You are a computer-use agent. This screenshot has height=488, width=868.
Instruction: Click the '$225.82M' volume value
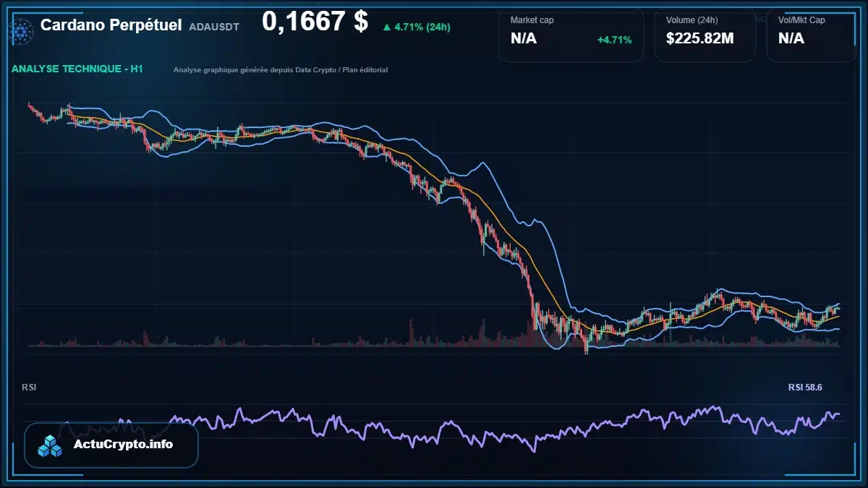(x=699, y=39)
